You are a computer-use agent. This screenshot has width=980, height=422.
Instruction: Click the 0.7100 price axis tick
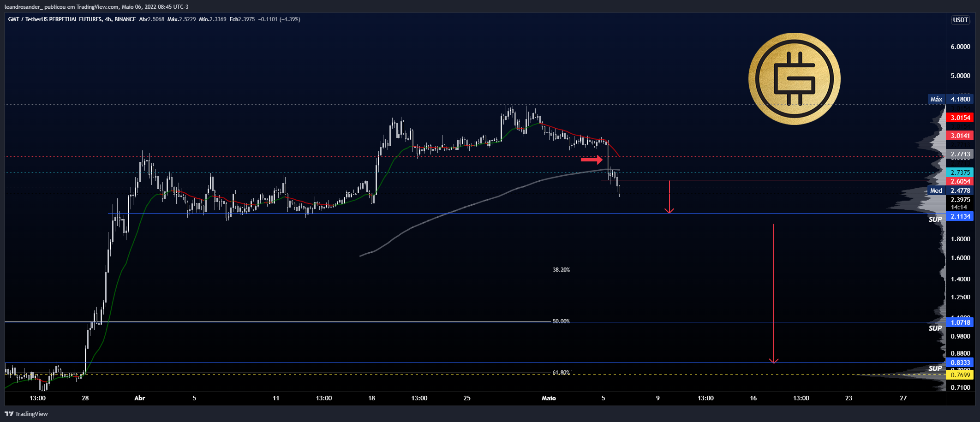(x=960, y=387)
